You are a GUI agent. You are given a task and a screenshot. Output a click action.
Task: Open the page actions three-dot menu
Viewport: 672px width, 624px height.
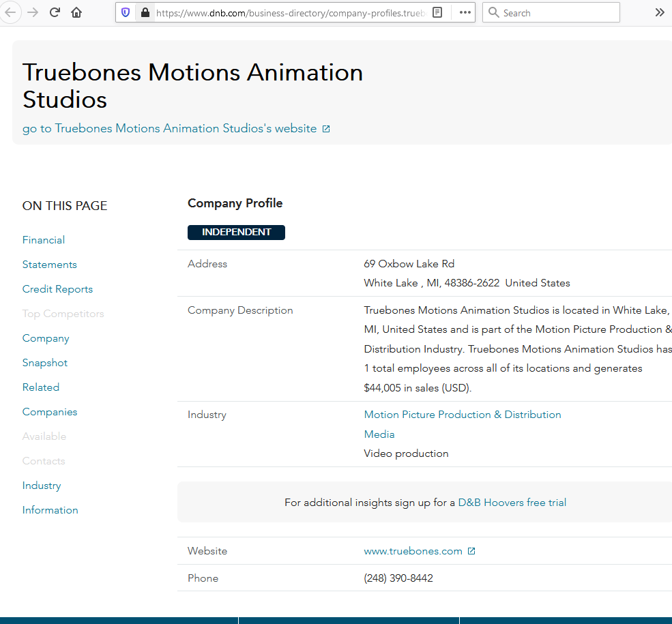tap(465, 12)
